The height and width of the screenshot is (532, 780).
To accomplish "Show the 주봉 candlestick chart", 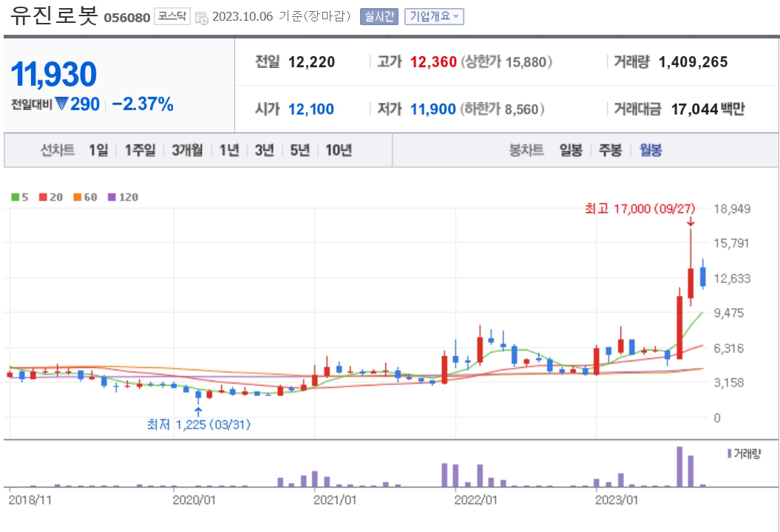I will (610, 150).
